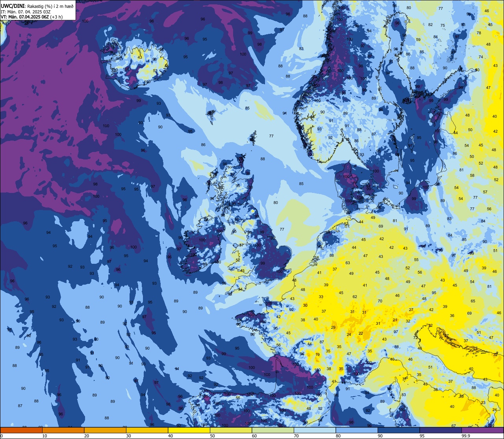Click the valid time line 'VT: Mán. 07.04.2025 06Z (+3 h)'

pos(31,17)
